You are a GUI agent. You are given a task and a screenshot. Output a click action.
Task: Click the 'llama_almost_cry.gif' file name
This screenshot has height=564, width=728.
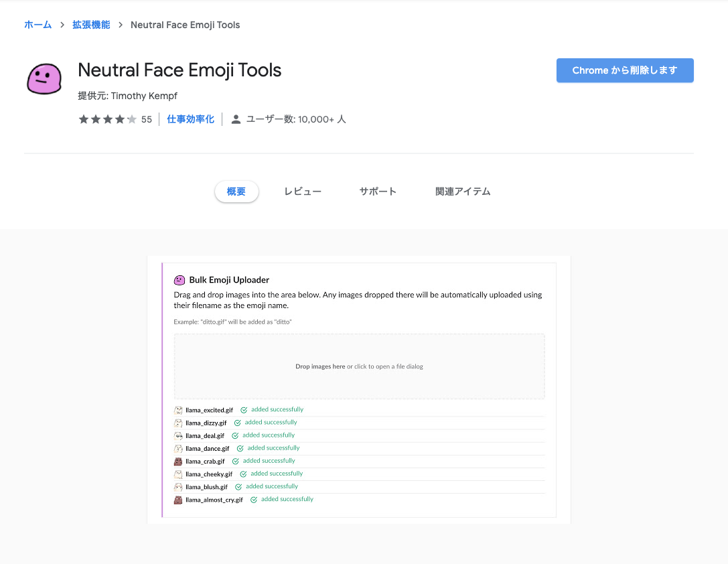click(214, 500)
